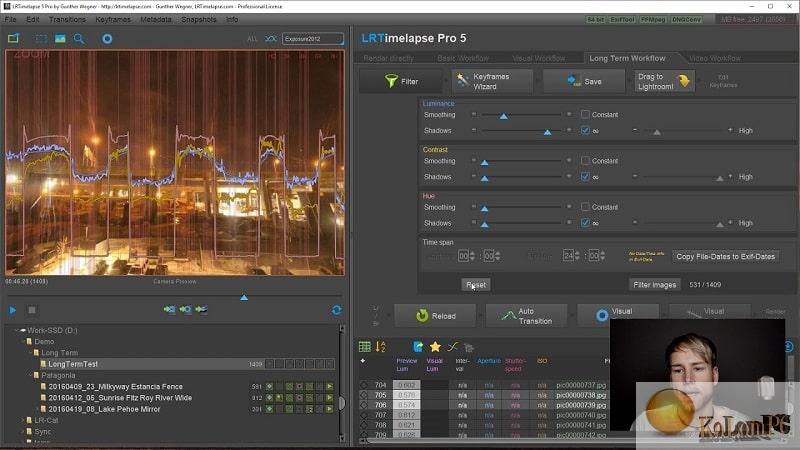Toggle the curves icon next to ALL
This screenshot has height=450, width=800.
(271, 39)
